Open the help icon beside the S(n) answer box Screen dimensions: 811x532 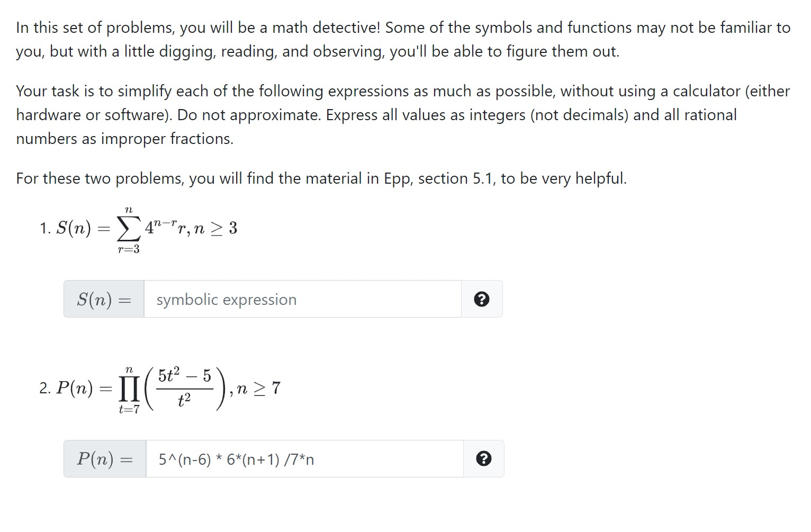481,299
